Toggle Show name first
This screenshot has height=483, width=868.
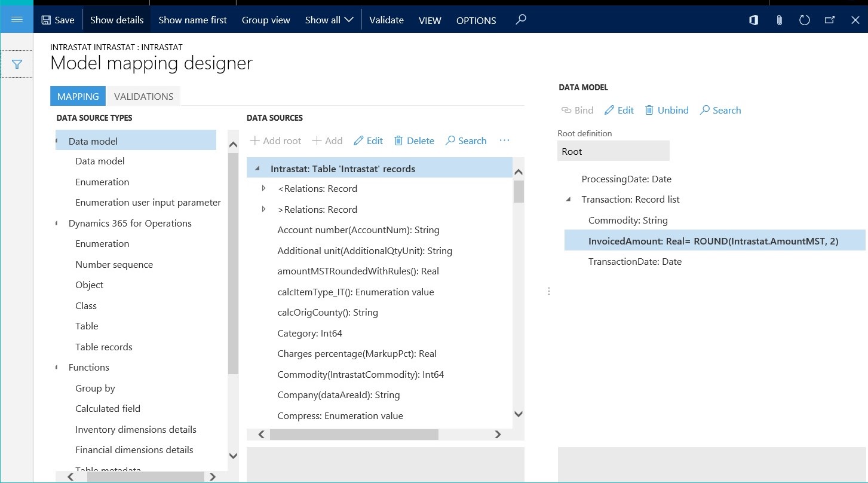[x=192, y=20]
